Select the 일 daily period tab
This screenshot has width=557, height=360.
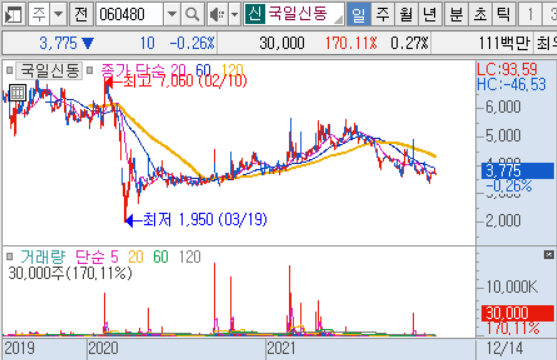click(x=358, y=15)
